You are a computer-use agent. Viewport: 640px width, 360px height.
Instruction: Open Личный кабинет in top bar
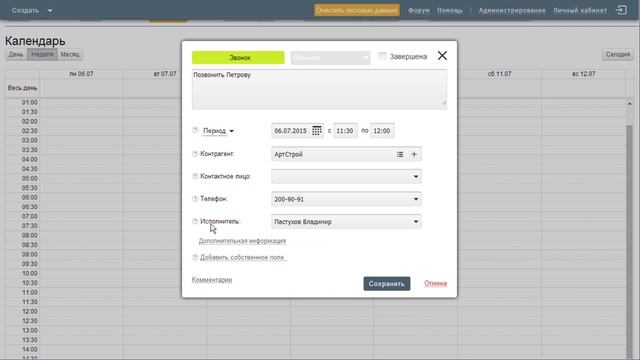coord(580,10)
